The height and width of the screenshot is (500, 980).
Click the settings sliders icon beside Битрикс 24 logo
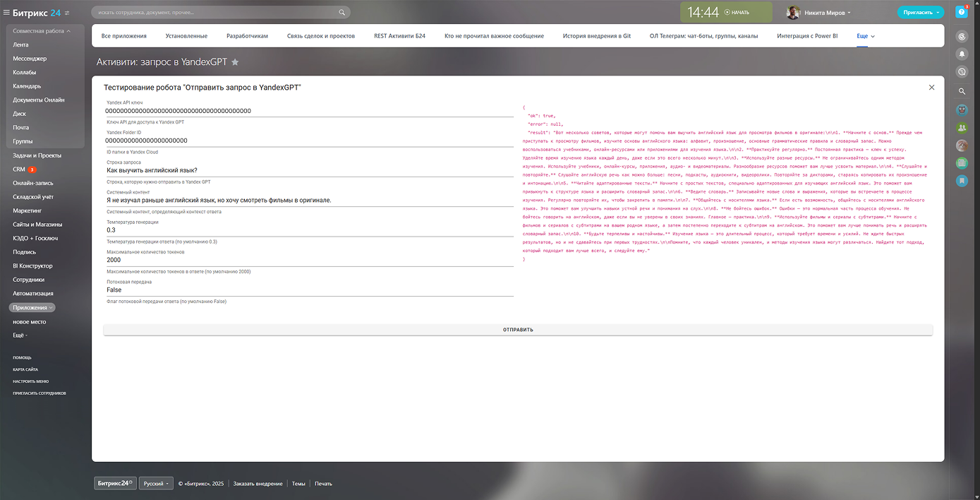(x=67, y=13)
